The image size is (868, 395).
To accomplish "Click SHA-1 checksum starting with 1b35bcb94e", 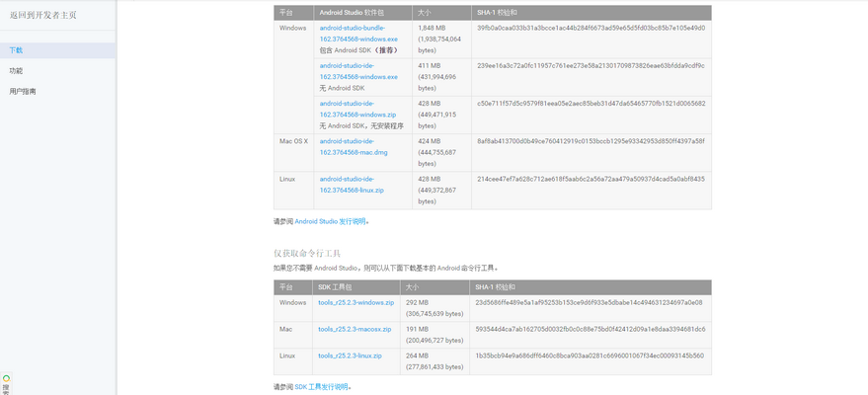I will coord(590,355).
